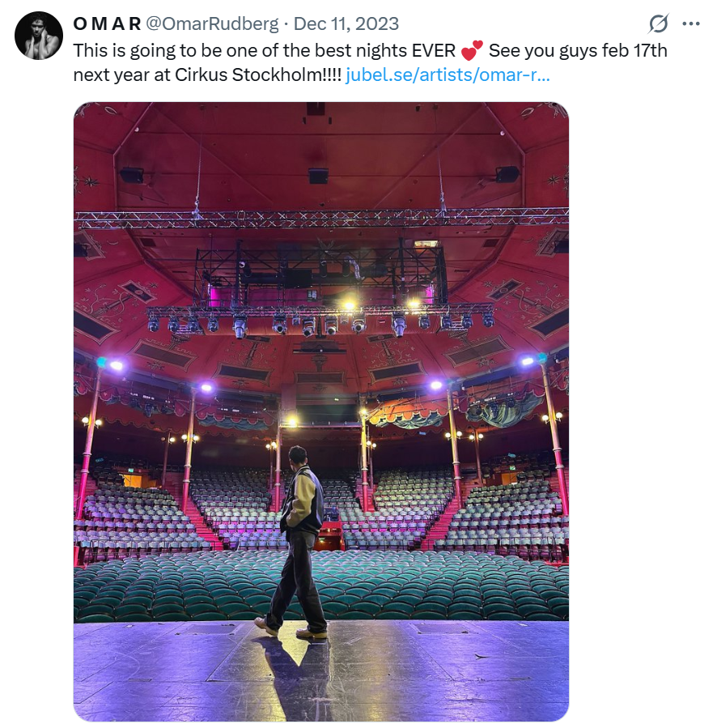Click "See you guys feb 17th" in the tweet
717x728 pixels.
578,51
